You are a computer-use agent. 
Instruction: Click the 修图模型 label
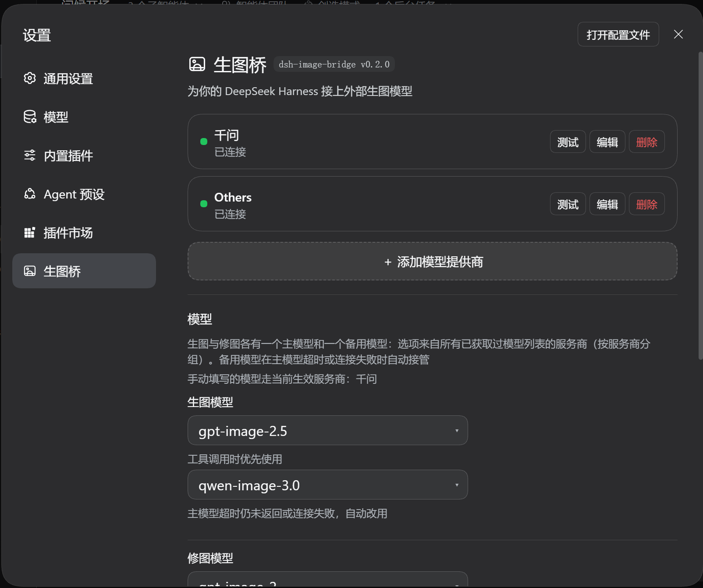pyautogui.click(x=210, y=558)
